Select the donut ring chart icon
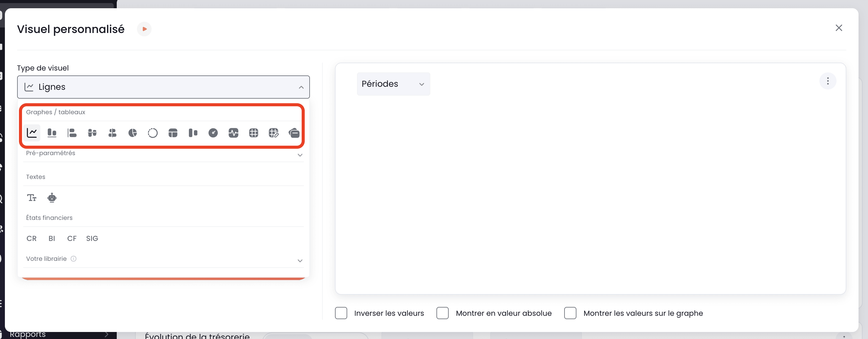The image size is (868, 339). point(153,133)
